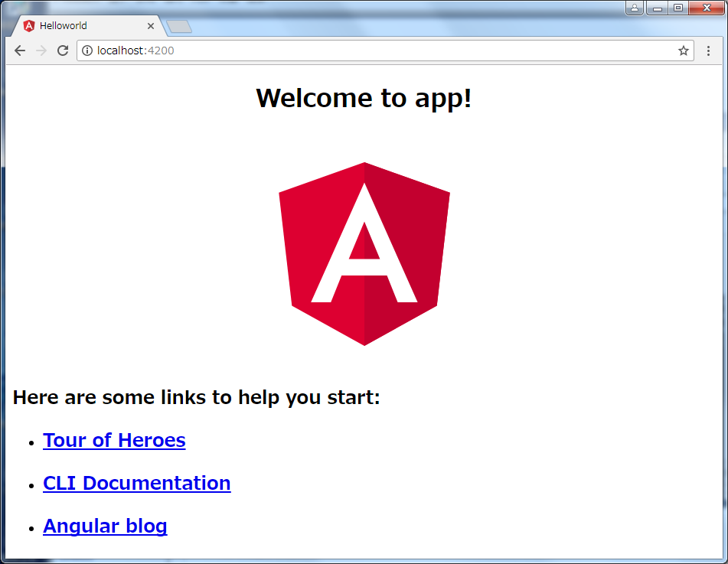Bookmark this page with the star icon
The height and width of the screenshot is (564, 728).
tap(683, 51)
